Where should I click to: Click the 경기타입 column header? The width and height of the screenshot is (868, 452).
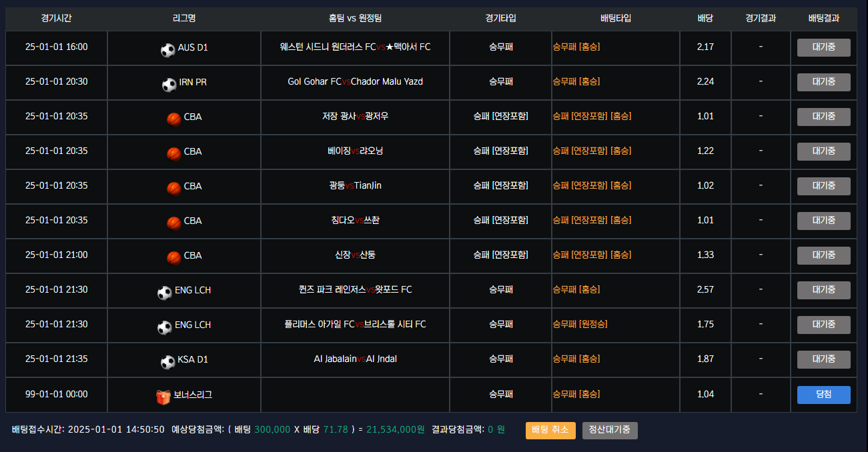coord(500,19)
